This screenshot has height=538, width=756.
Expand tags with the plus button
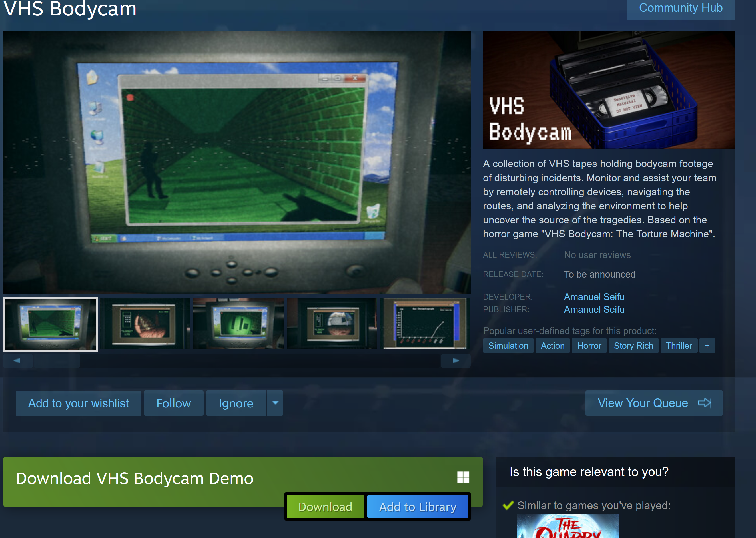tap(707, 346)
